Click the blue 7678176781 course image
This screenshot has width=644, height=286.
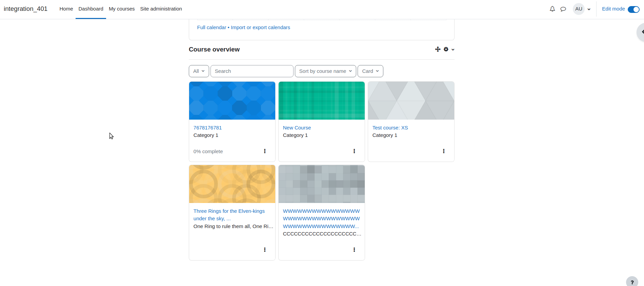pyautogui.click(x=232, y=101)
